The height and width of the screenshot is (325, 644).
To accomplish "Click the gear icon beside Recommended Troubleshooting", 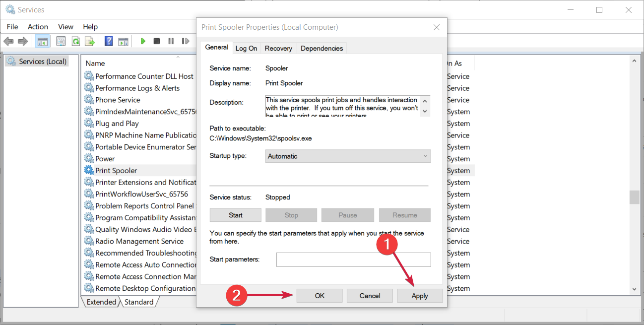I will click(89, 253).
